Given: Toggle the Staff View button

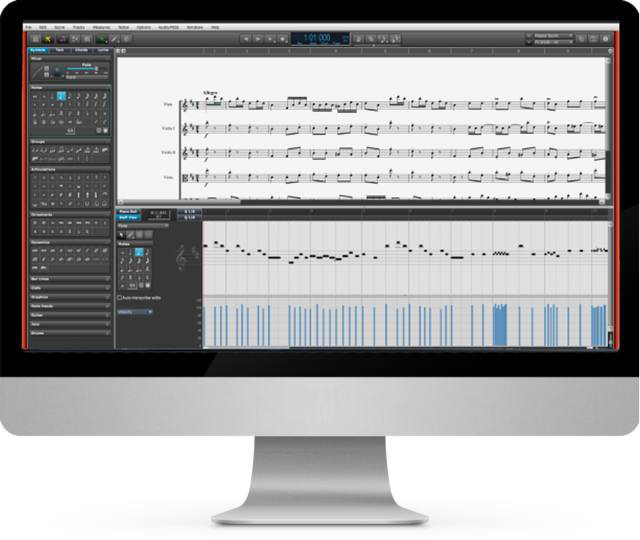Looking at the screenshot, I should click(x=130, y=217).
